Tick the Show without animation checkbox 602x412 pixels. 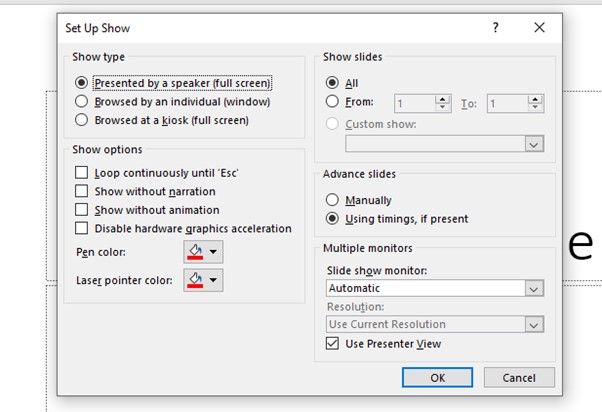click(82, 210)
